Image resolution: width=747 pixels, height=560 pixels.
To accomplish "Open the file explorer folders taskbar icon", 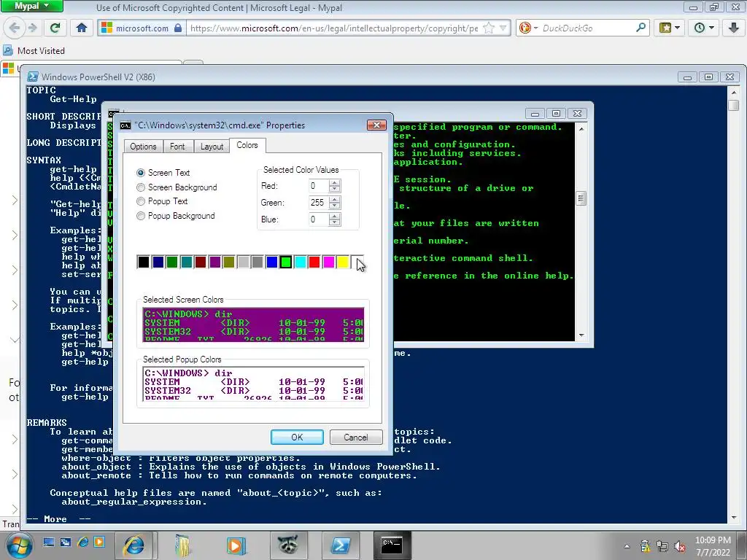I will (183, 545).
